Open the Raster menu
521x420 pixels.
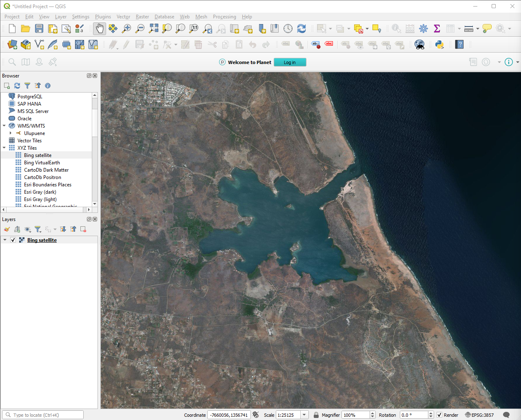pyautogui.click(x=142, y=17)
